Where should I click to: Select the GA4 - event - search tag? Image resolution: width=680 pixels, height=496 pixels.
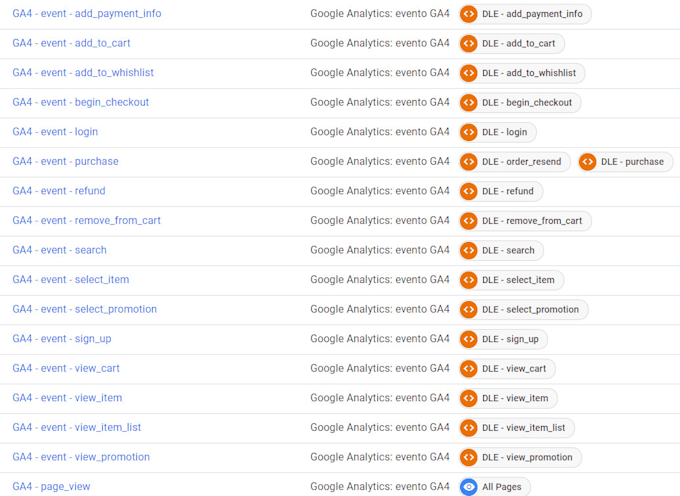pyautogui.click(x=59, y=250)
